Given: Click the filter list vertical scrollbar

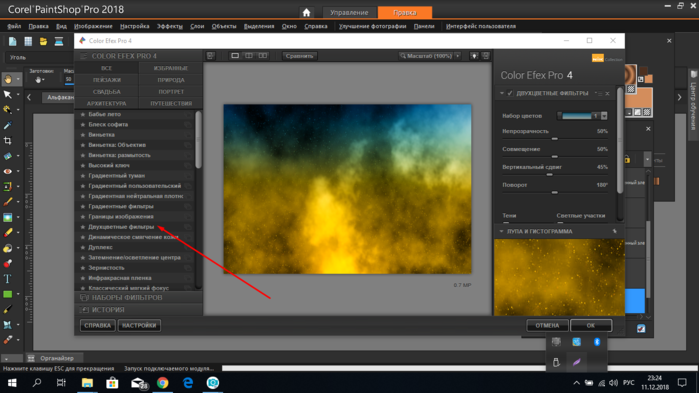Looking at the screenshot, I should 199,140.
